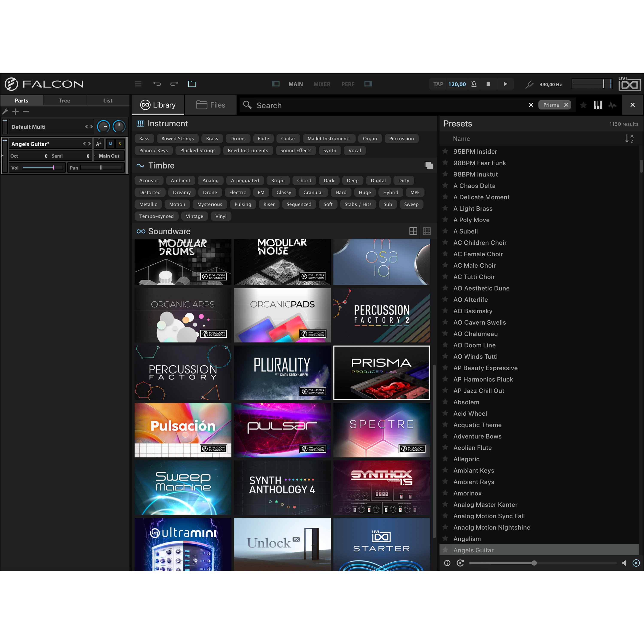This screenshot has width=644, height=644.
Task: Click the preview speaker volume icon
Action: coord(624,563)
